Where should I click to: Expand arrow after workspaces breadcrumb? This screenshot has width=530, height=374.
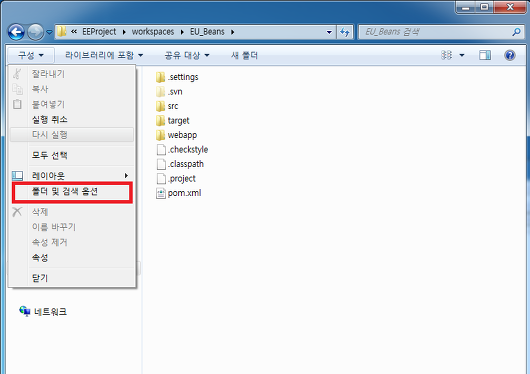point(182,32)
